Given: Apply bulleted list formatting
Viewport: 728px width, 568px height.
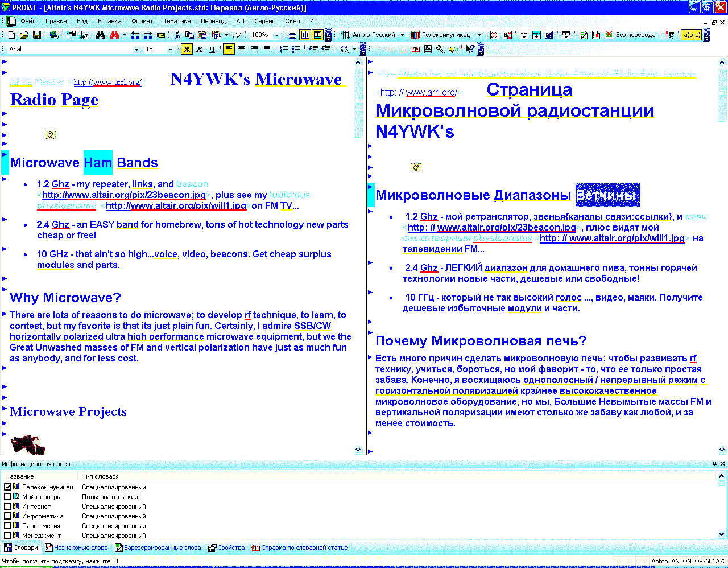Looking at the screenshot, I should (296, 49).
